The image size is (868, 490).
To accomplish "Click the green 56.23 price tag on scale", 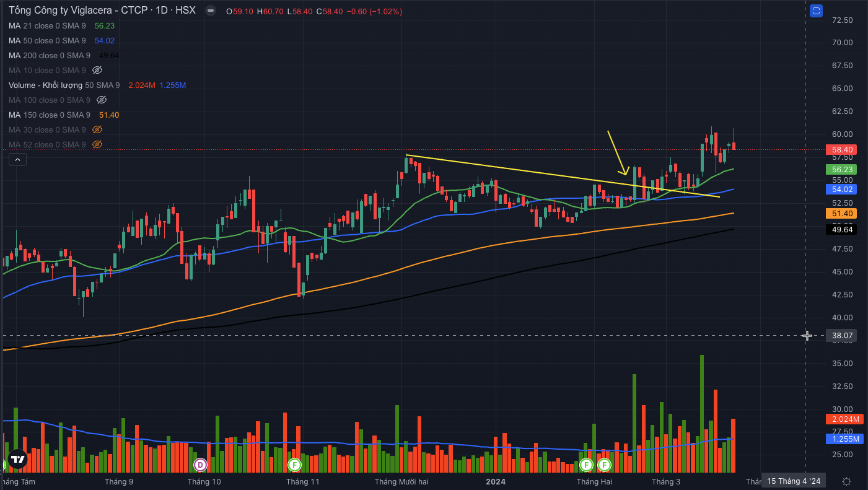I will pos(842,169).
